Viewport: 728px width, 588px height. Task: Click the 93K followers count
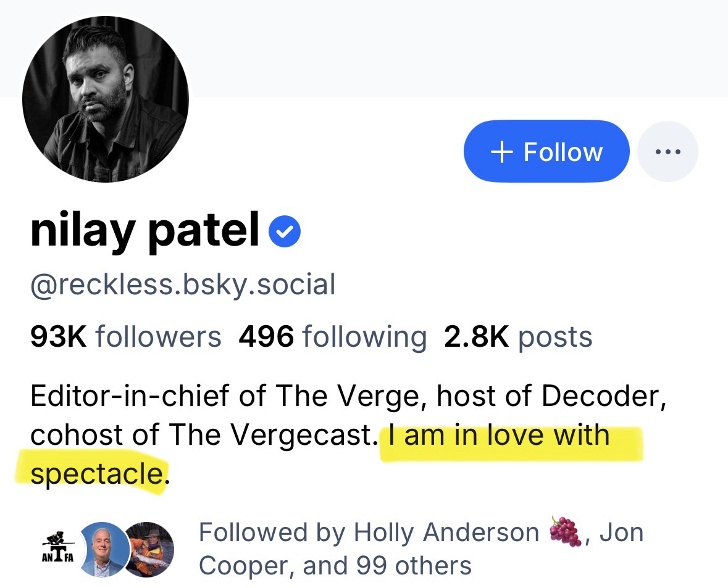(125, 337)
